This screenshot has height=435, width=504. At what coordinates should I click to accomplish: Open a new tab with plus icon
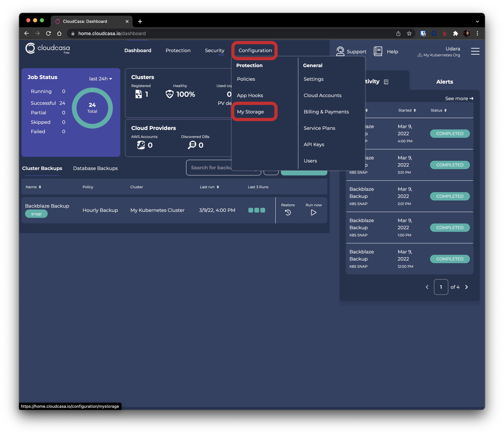coord(140,21)
